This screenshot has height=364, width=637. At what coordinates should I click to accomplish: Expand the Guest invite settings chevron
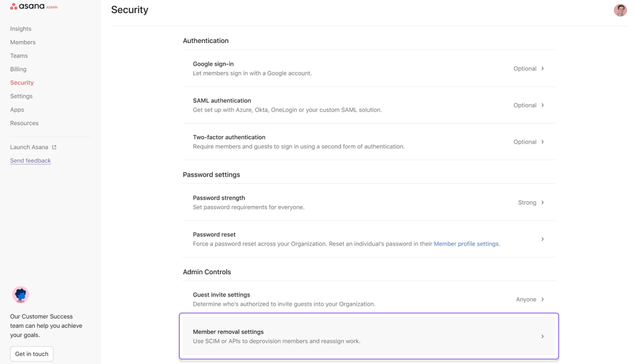click(542, 299)
